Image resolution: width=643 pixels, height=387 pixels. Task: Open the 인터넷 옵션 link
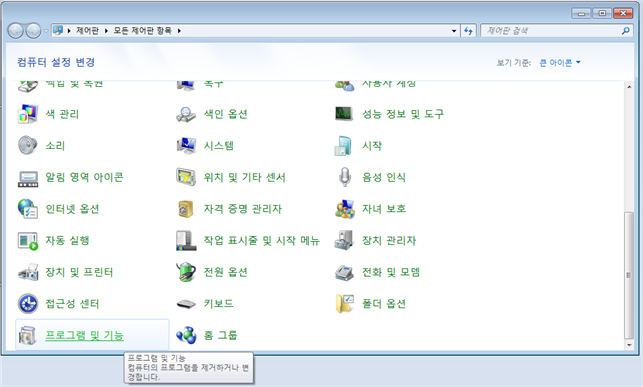click(72, 209)
